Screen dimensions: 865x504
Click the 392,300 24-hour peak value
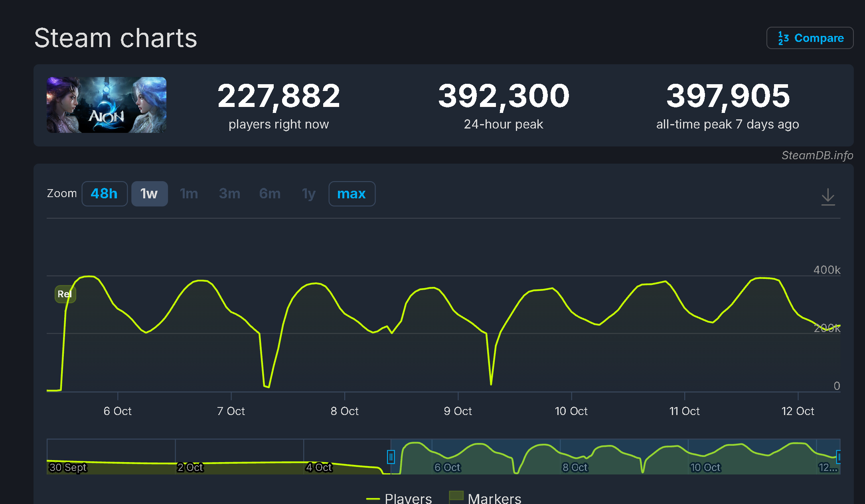pyautogui.click(x=504, y=96)
